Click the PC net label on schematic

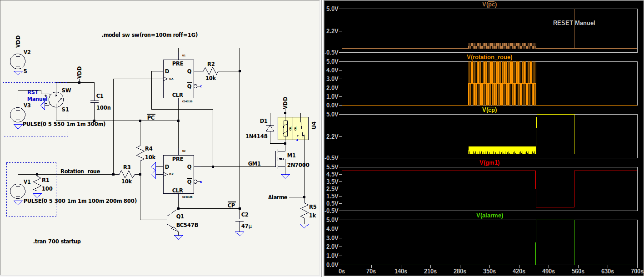click(x=151, y=117)
